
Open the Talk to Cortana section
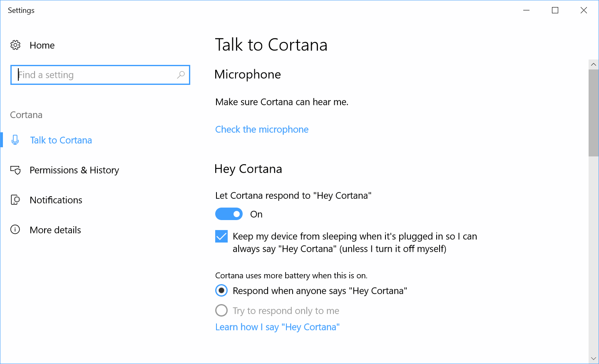point(61,140)
